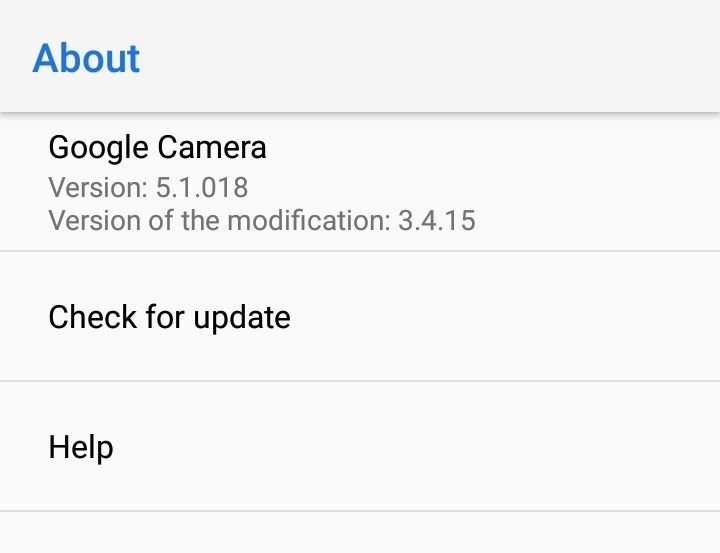Screen dimensions: 720x553
Task: Select the Check for update option
Action: [360, 316]
